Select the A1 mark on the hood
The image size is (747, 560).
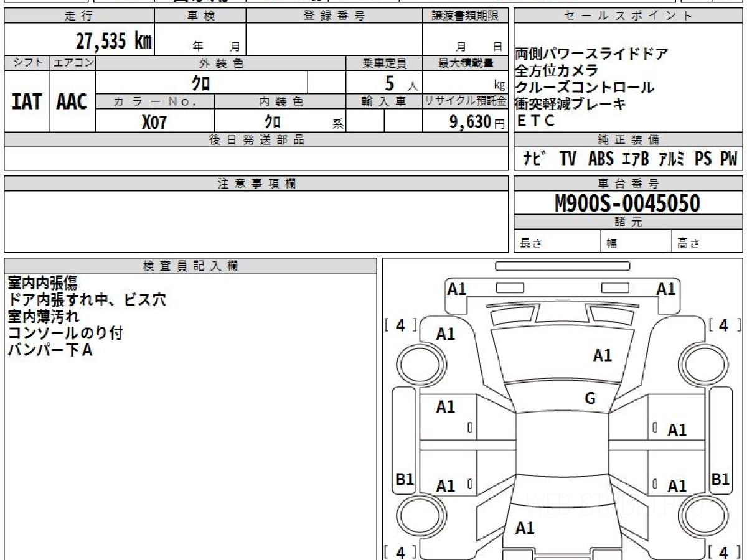(602, 355)
